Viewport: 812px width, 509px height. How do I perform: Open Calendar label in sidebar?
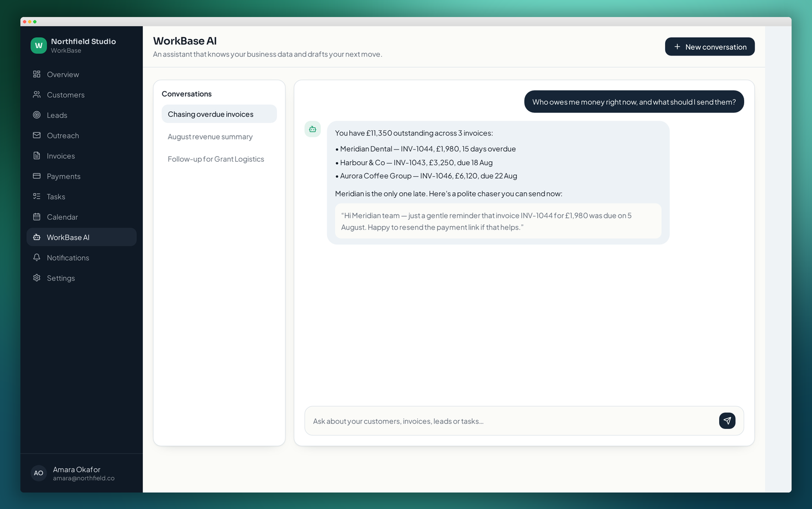[x=62, y=217]
